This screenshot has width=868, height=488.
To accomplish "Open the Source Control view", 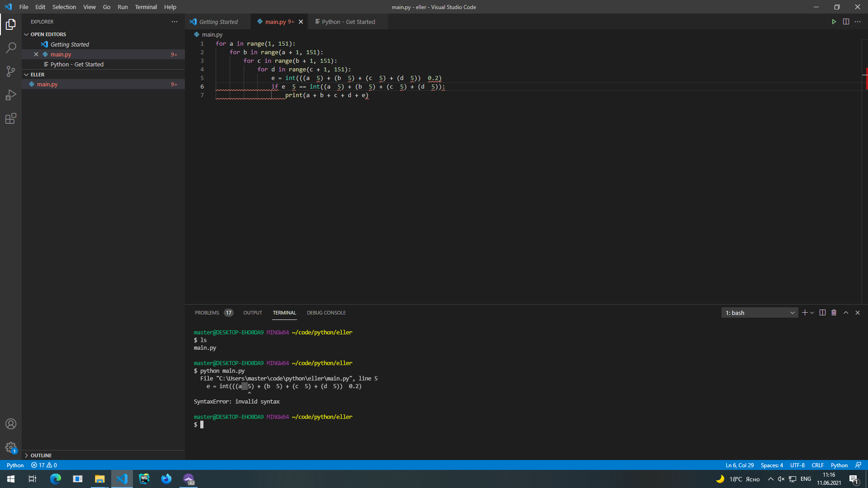I will 11,71.
